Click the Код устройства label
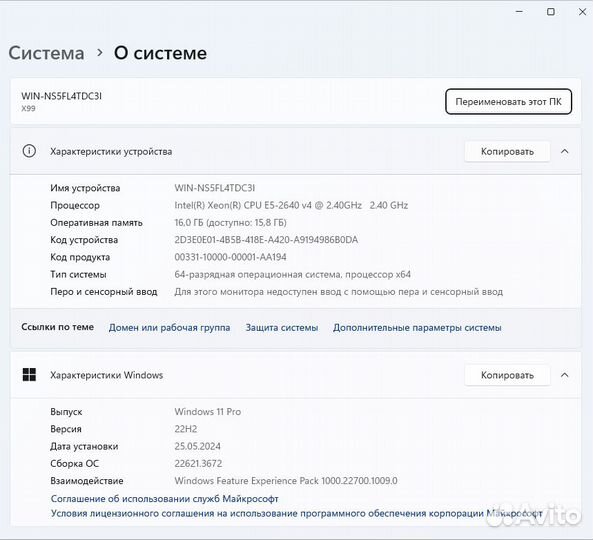The image size is (593, 540). [84, 240]
